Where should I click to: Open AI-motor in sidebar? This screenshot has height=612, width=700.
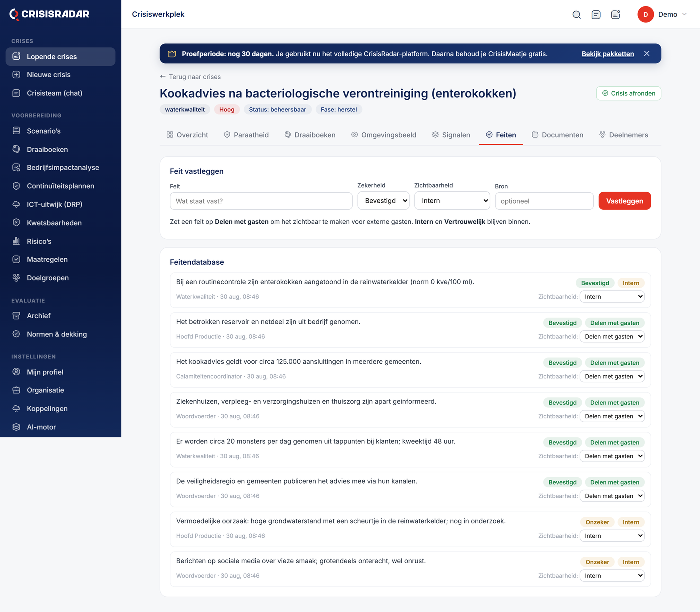(x=60, y=427)
